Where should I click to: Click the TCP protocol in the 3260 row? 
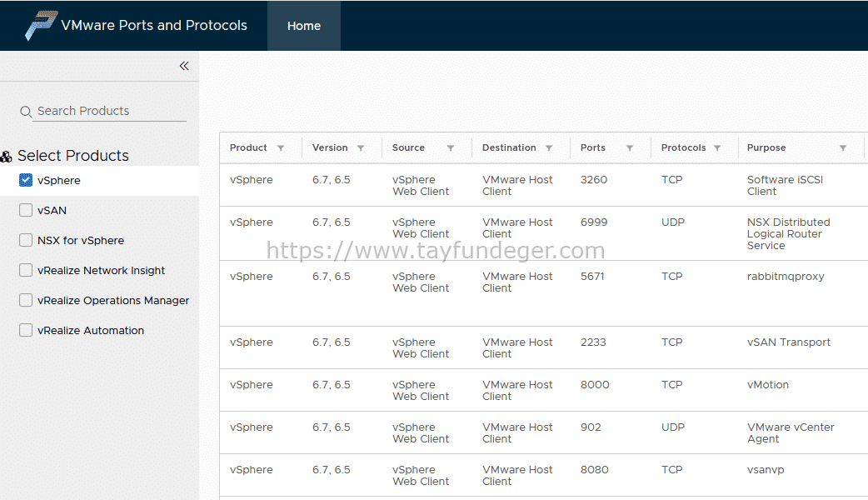point(671,179)
